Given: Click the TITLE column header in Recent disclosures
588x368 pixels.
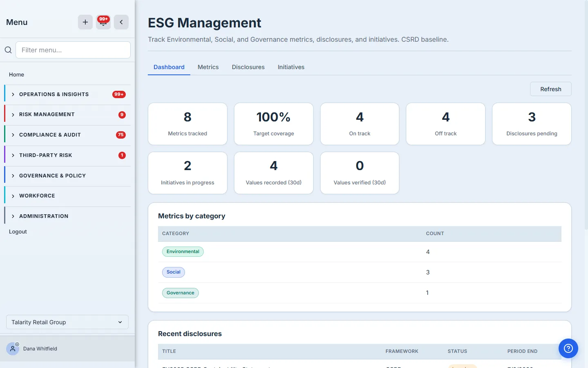Looking at the screenshot, I should [x=169, y=351].
